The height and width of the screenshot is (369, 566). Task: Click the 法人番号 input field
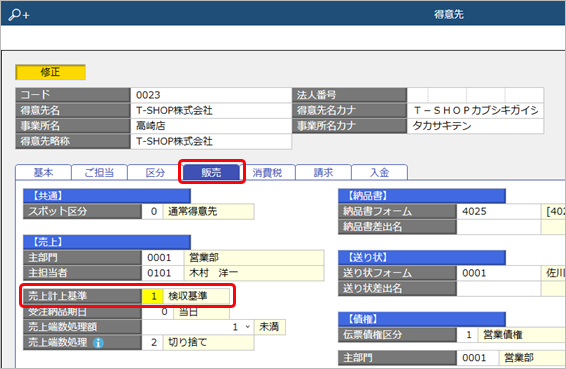coord(475,95)
